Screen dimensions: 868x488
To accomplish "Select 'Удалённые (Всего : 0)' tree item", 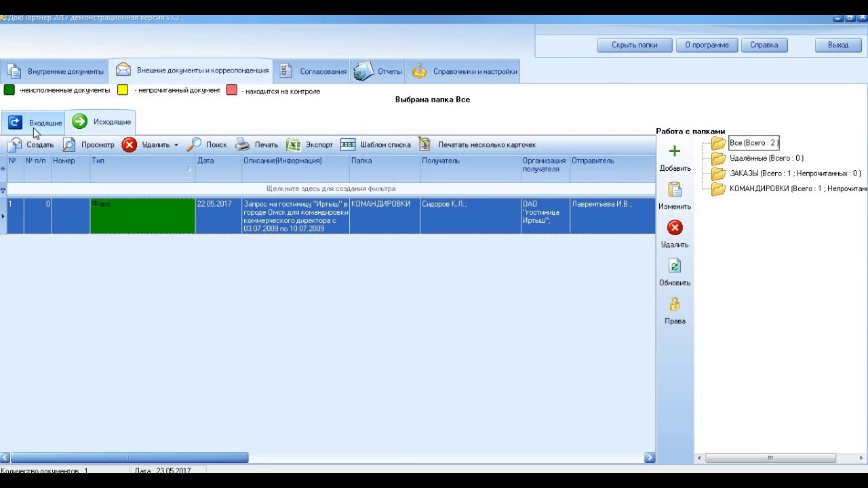I will [766, 159].
